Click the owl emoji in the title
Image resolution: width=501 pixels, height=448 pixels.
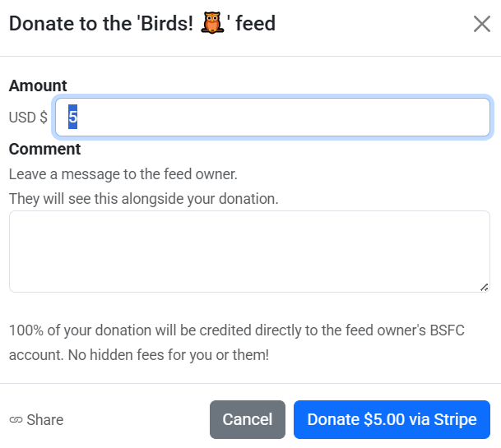coord(213,24)
